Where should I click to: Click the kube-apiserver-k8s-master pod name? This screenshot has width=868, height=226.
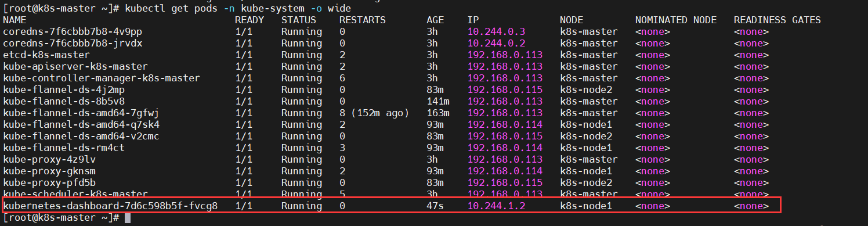coord(75,66)
